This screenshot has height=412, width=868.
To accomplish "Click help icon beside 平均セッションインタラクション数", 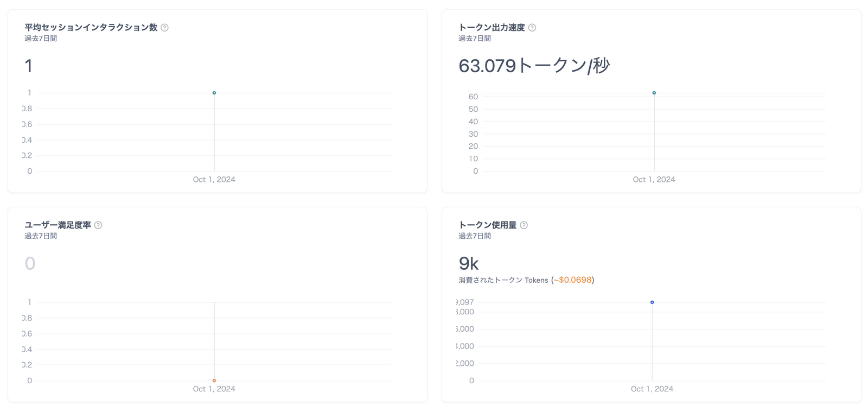I will tap(164, 28).
